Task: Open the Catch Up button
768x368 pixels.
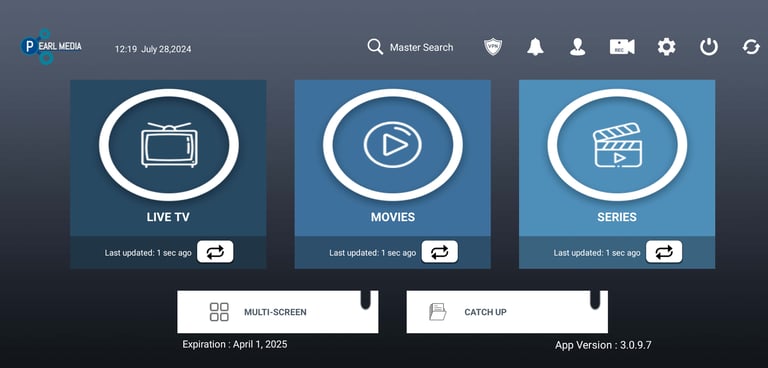Action: (507, 312)
